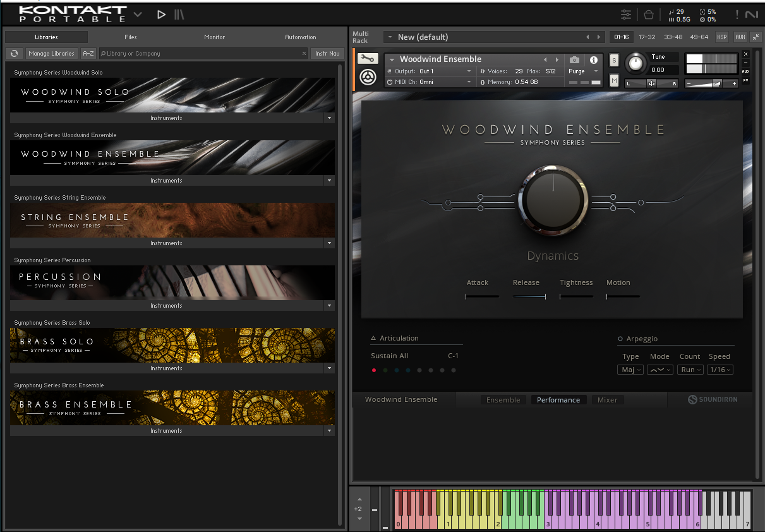The height and width of the screenshot is (532, 765).
Task: Open the rack view settings icon
Action: coord(625,15)
